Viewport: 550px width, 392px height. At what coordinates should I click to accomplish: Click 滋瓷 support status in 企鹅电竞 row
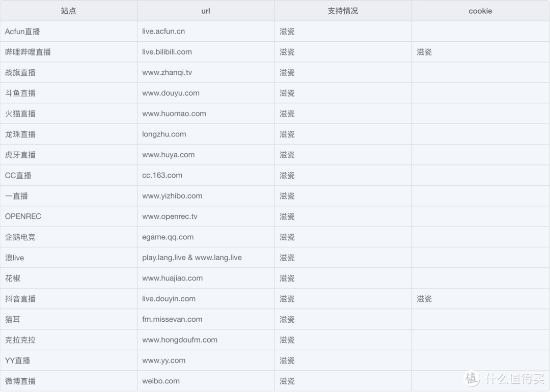pyautogui.click(x=287, y=237)
